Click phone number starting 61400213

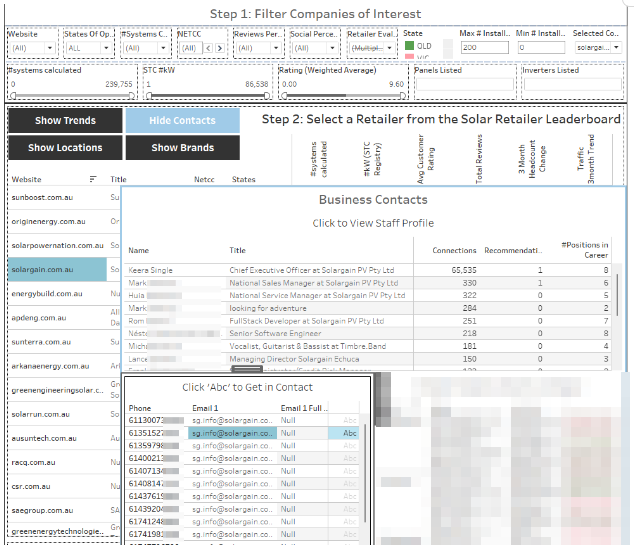coord(154,458)
